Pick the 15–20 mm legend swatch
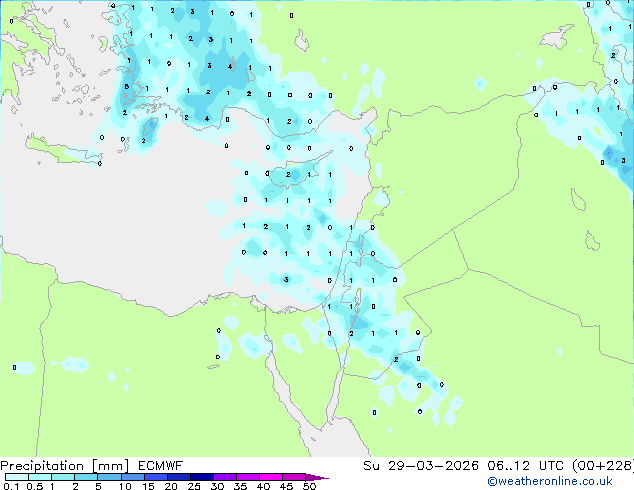This screenshot has width=634, height=490. click(x=156, y=477)
